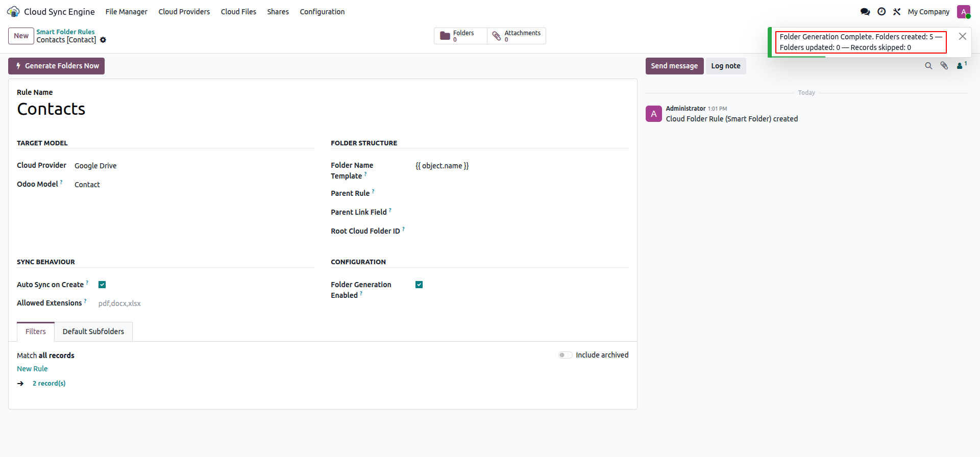Viewport: 980px width, 457px height.
Task: Open the Configuration menu
Action: coord(322,11)
